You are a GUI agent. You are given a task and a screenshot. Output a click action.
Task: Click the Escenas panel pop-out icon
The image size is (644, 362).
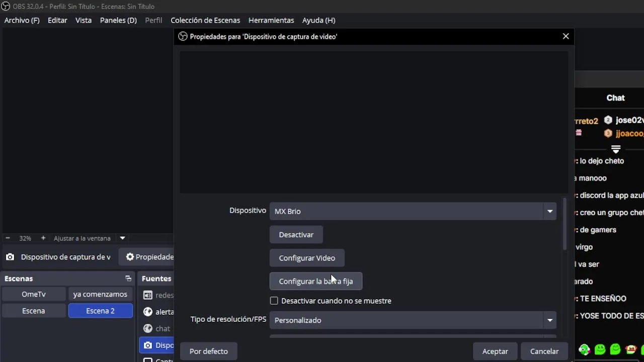(x=128, y=279)
